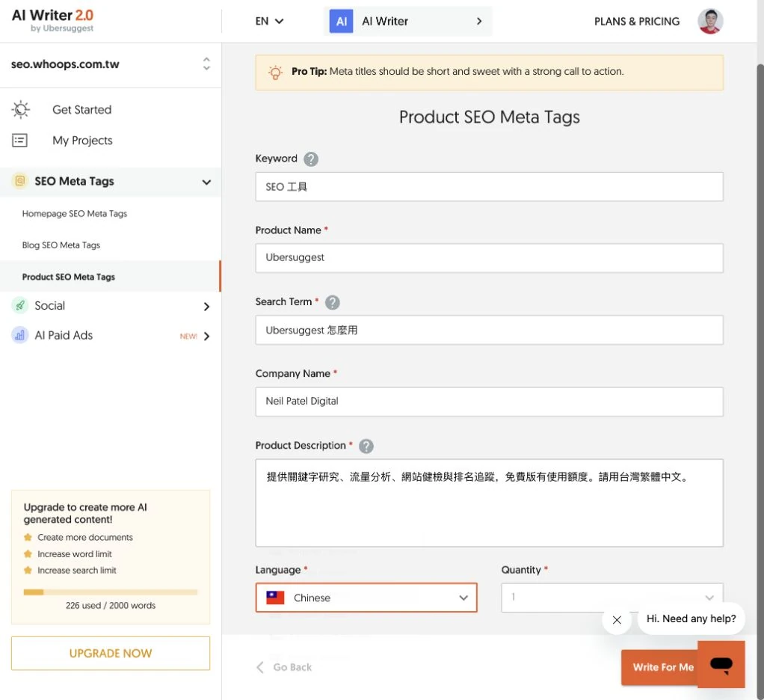Dismiss the help chat bubble X
764x700 pixels.
coord(617,620)
